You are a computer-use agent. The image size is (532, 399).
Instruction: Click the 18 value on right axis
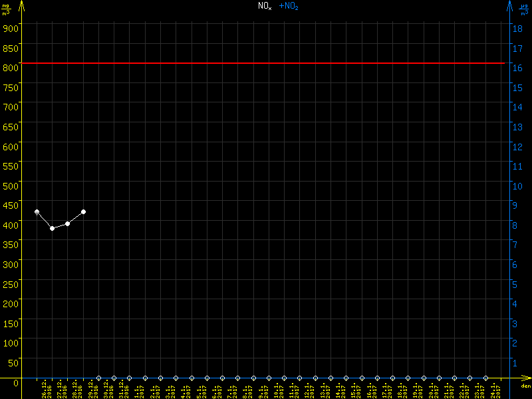[x=515, y=28]
